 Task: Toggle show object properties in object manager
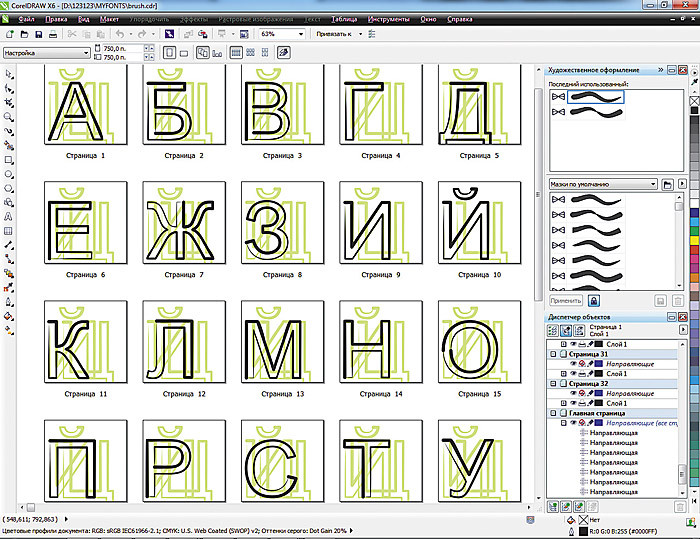pyautogui.click(x=553, y=330)
